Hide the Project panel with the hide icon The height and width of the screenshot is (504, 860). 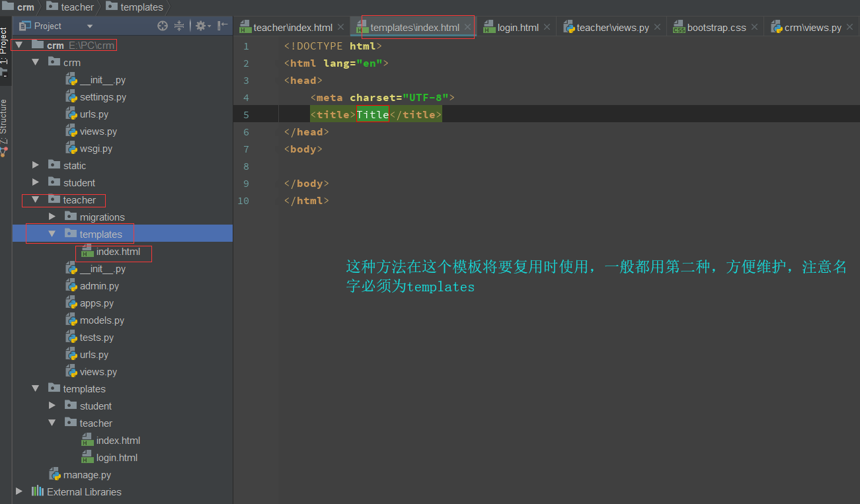[x=223, y=26]
